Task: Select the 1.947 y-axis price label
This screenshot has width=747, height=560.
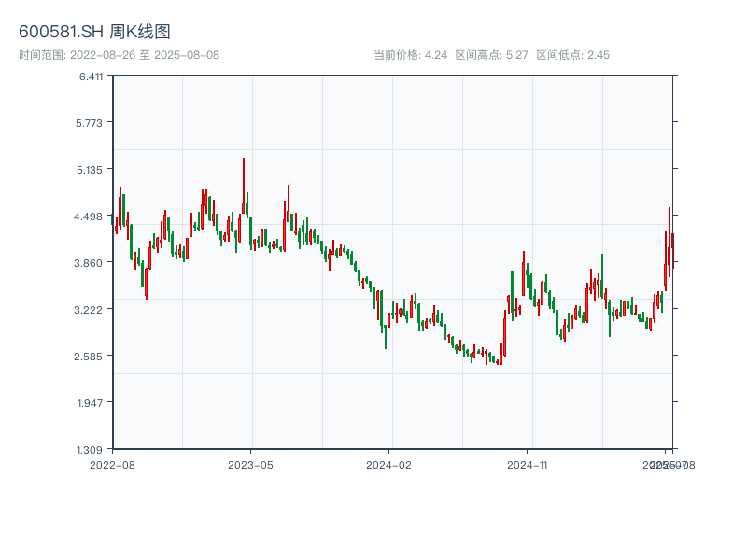Action: (x=91, y=402)
